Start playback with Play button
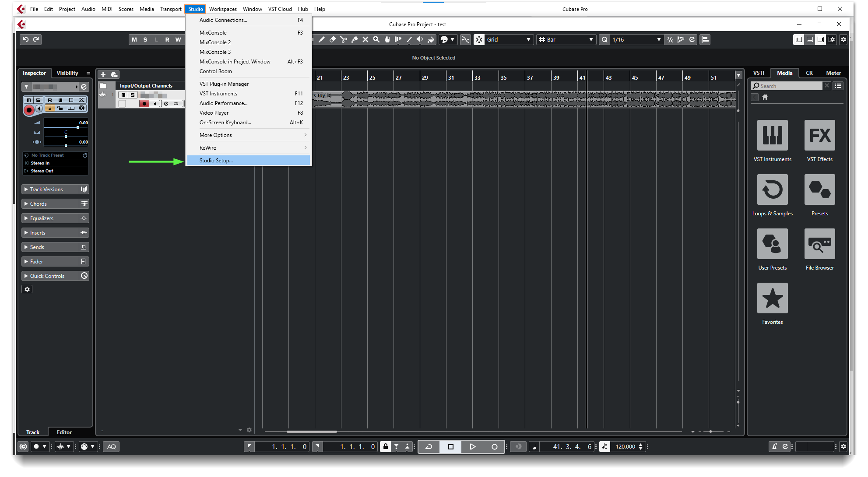868x477 pixels. tap(473, 447)
